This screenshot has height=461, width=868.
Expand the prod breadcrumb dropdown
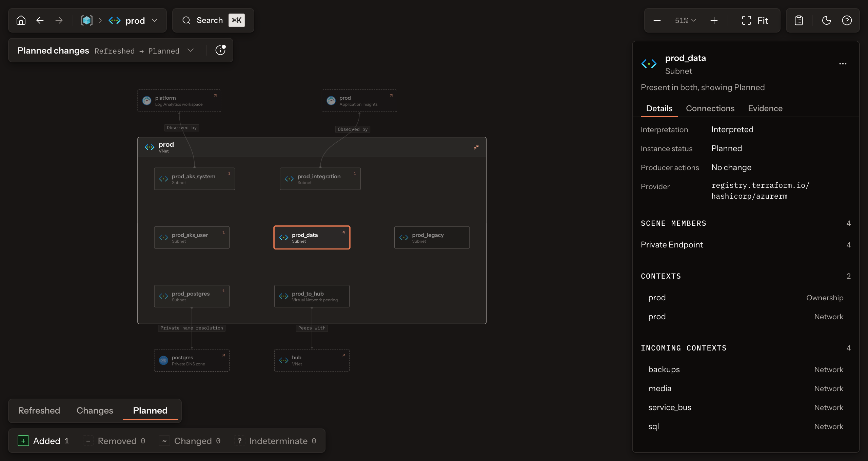pyautogui.click(x=155, y=20)
